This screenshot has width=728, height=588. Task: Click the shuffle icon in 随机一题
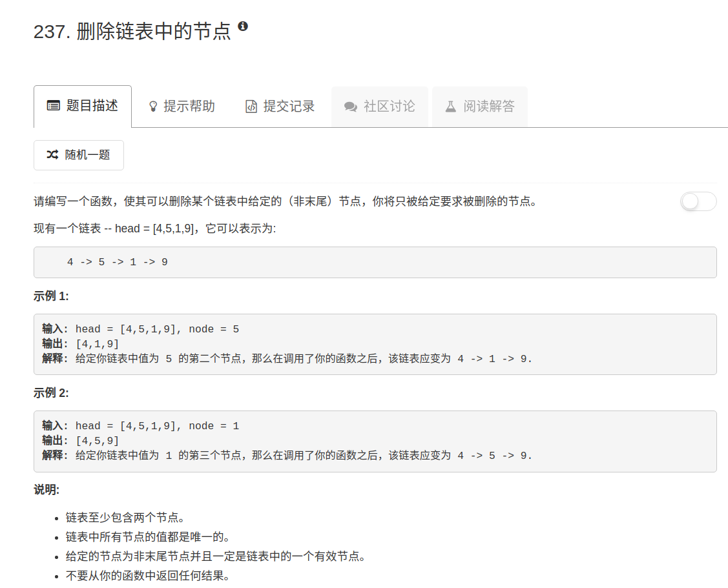(x=52, y=154)
